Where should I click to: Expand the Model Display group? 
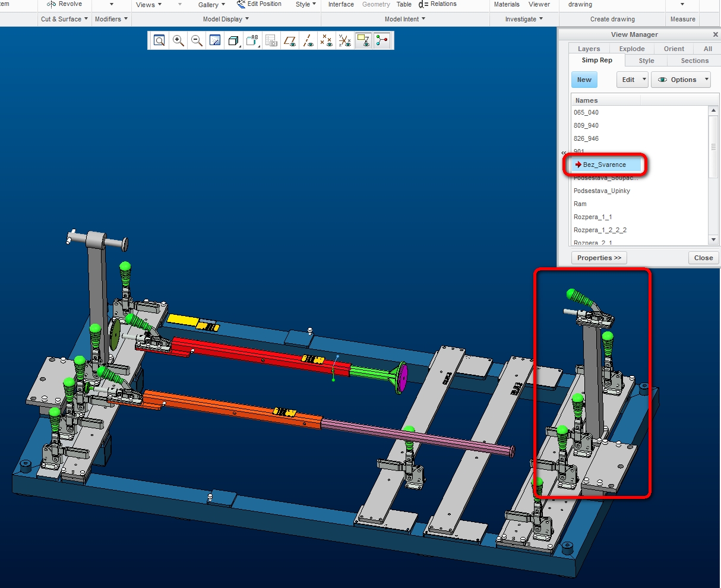[x=226, y=19]
